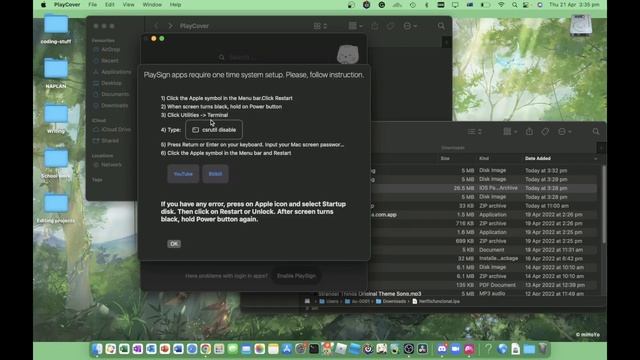This screenshot has height=360, width=640.
Task: Open group-by dropdown in PlayCover Finder window
Action: pos(356,26)
